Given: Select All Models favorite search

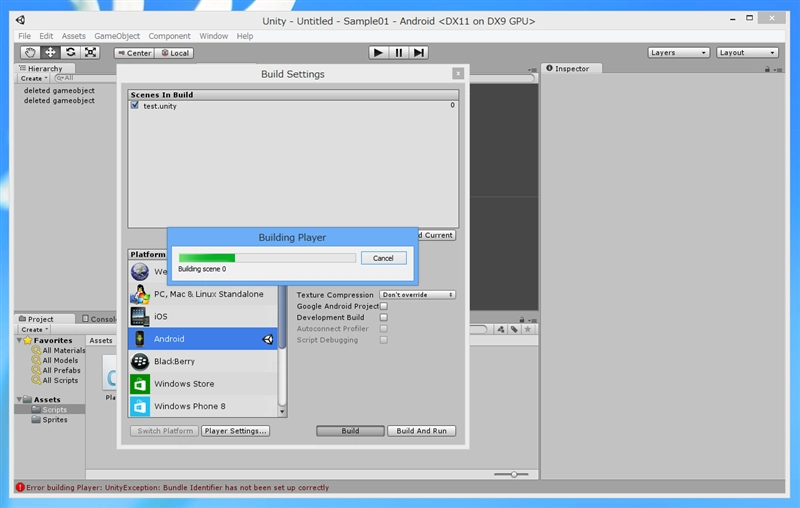Looking at the screenshot, I should [55, 360].
